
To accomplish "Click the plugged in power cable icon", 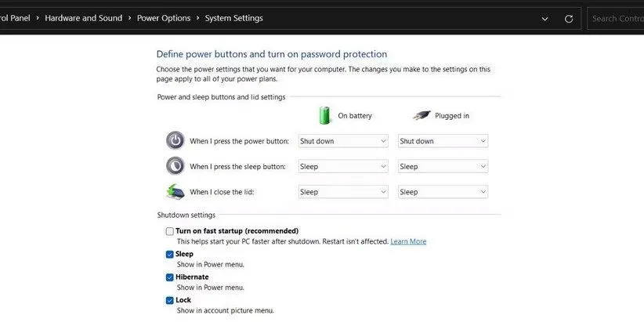I will coord(422,115).
